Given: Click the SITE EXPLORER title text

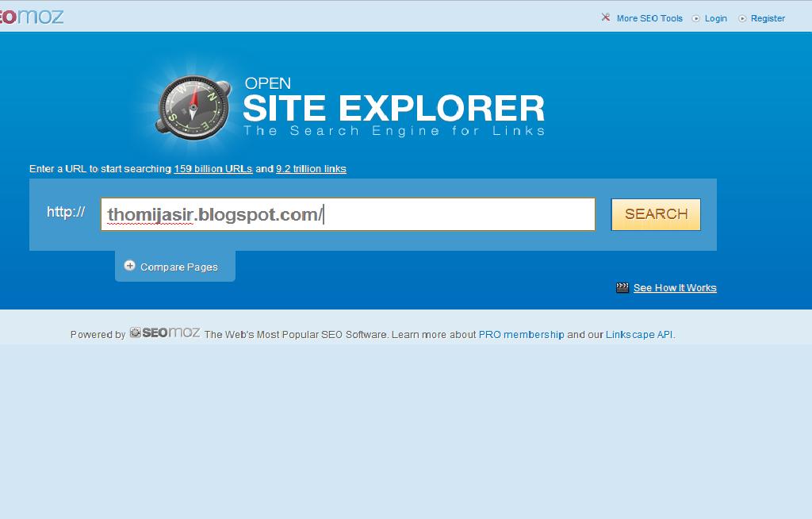Looking at the screenshot, I should (393, 108).
